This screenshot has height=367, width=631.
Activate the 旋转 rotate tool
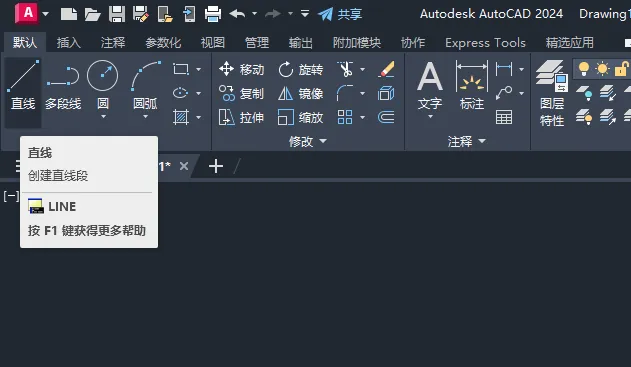click(x=301, y=69)
